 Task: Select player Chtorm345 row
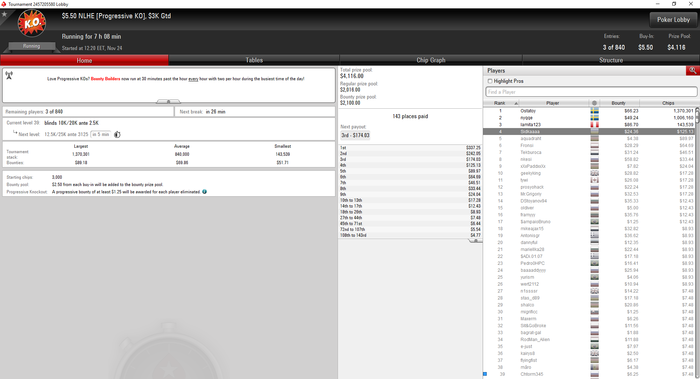point(589,374)
